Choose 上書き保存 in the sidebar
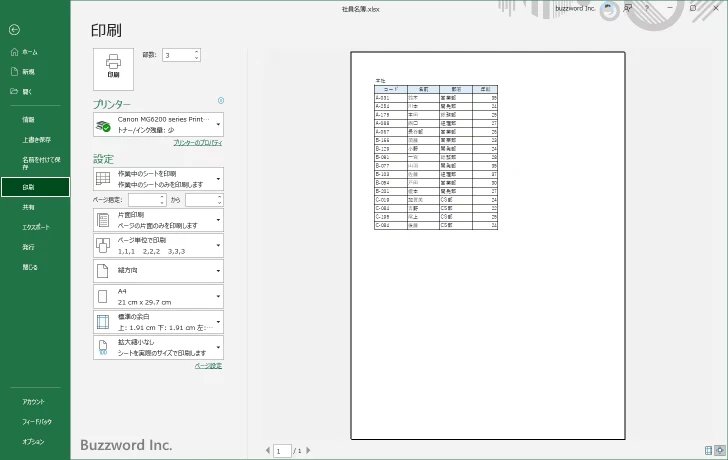This screenshot has width=728, height=460. (37, 139)
